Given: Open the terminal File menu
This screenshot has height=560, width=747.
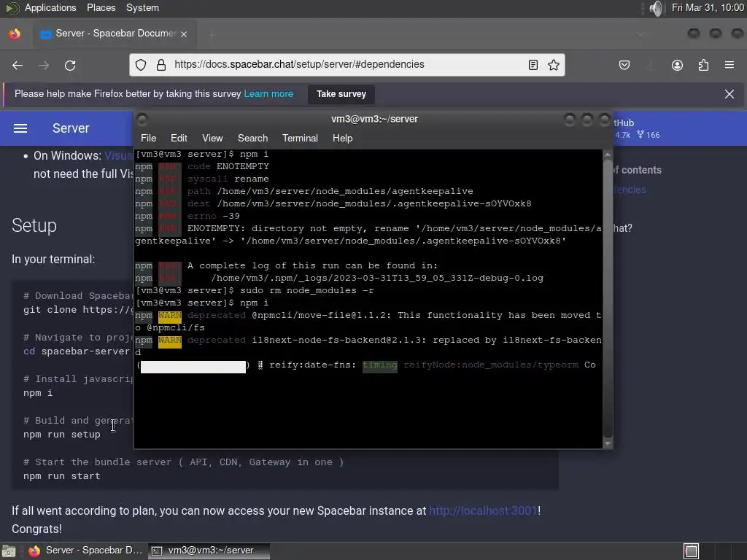Looking at the screenshot, I should (x=148, y=138).
